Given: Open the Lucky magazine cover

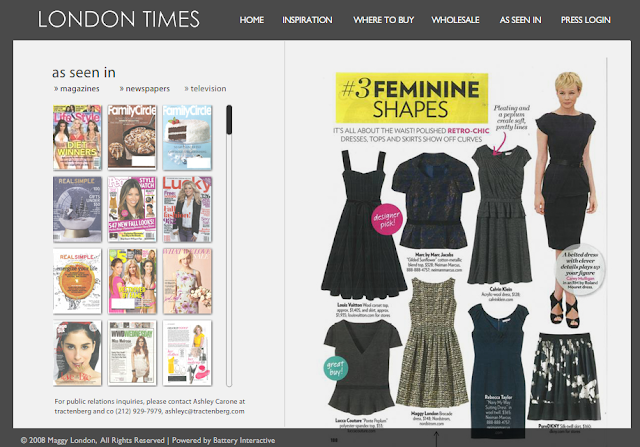Looking at the screenshot, I should tap(187, 209).
